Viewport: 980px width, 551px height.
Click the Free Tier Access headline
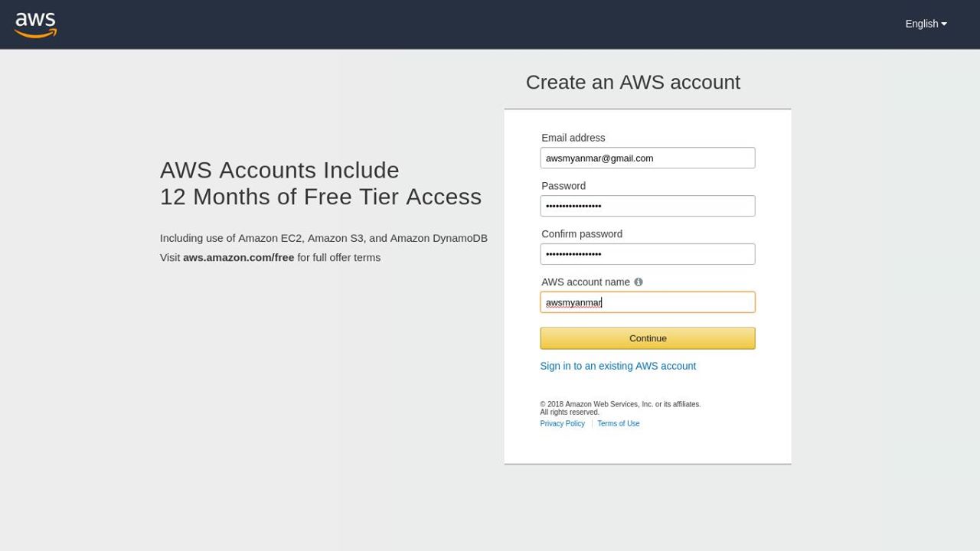pos(320,184)
